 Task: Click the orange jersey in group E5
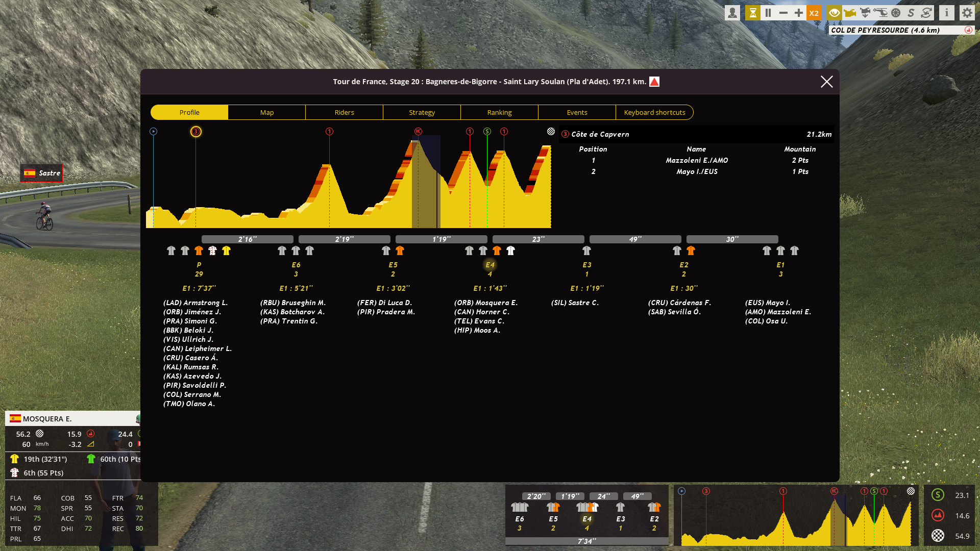click(x=400, y=251)
